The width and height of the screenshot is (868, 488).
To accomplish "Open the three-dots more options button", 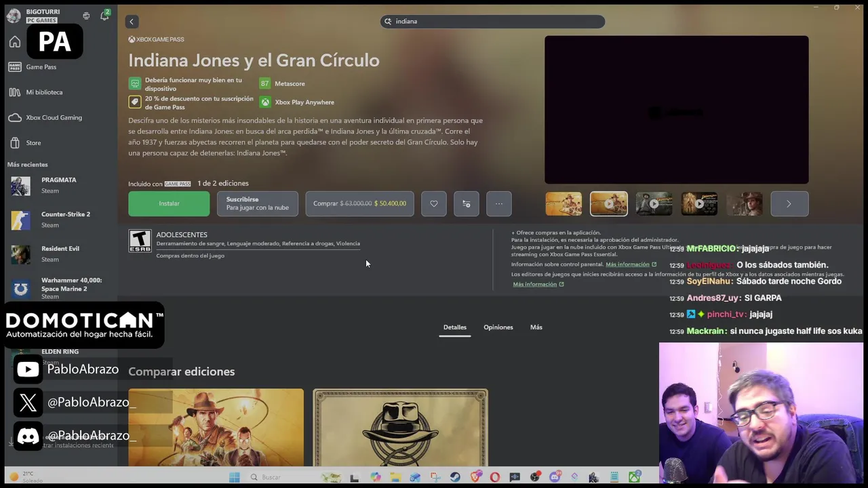I will [499, 203].
